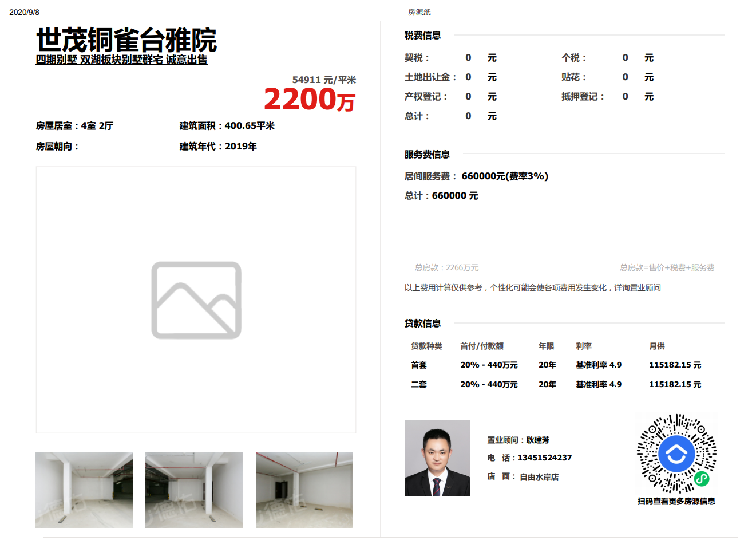The image size is (756, 540).
Task: Click the subtitle 四期别墅 双湖板块别墅群宅 诚意出售
Action: point(121,60)
